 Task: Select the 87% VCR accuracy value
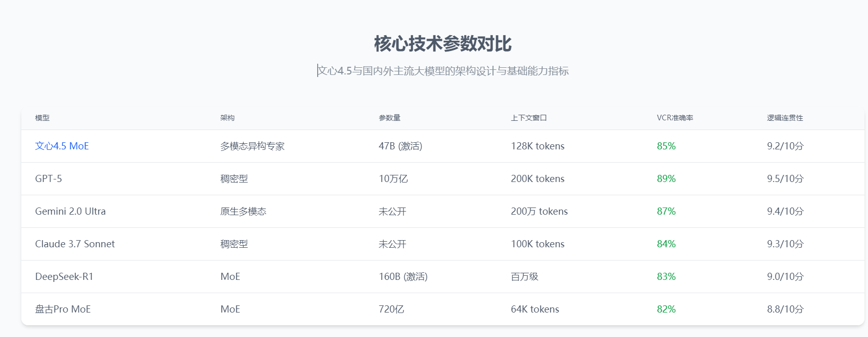click(x=666, y=211)
